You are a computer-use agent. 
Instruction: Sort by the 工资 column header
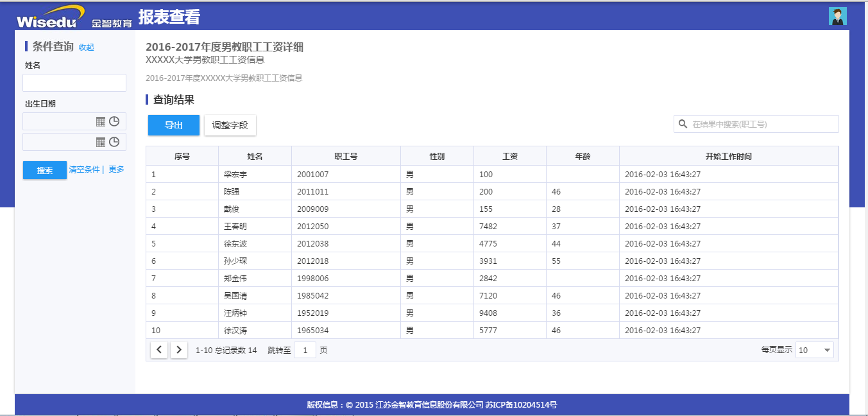510,156
